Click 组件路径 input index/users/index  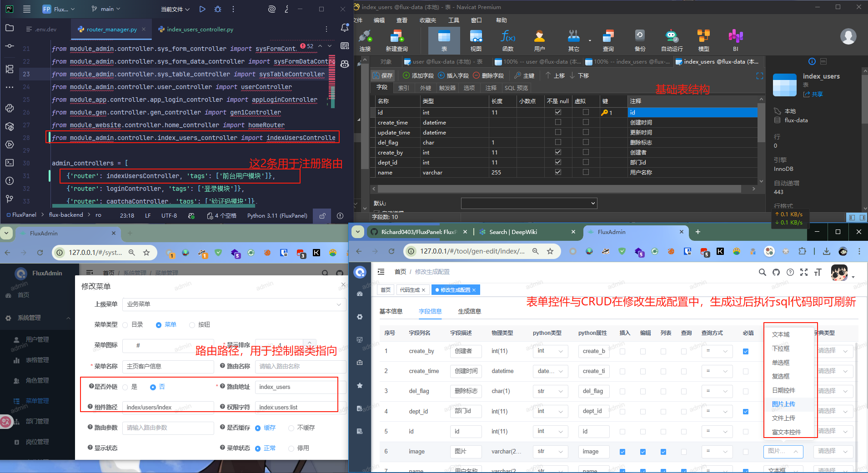tap(168, 407)
